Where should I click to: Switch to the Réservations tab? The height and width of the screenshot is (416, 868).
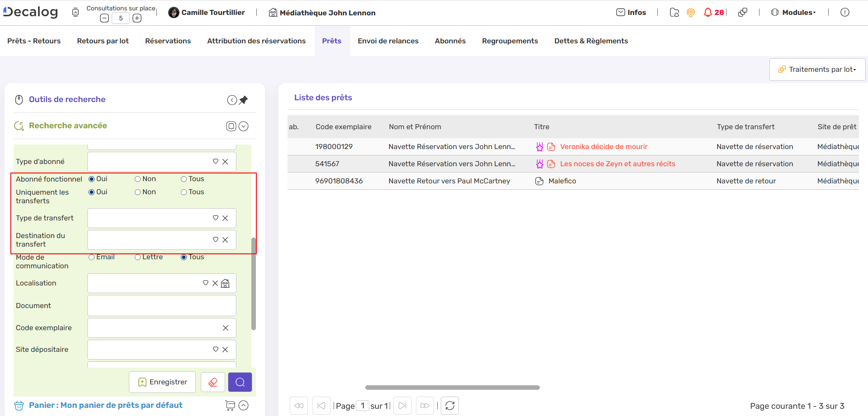168,41
